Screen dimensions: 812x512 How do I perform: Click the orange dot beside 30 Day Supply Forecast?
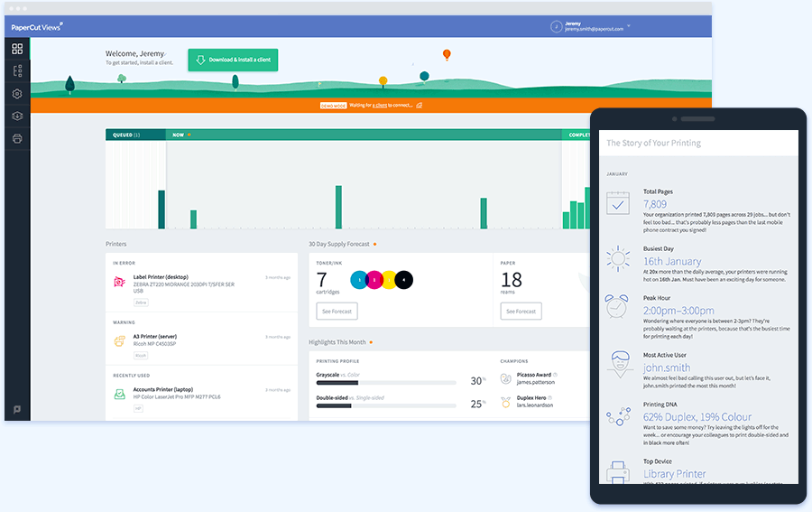(375, 244)
